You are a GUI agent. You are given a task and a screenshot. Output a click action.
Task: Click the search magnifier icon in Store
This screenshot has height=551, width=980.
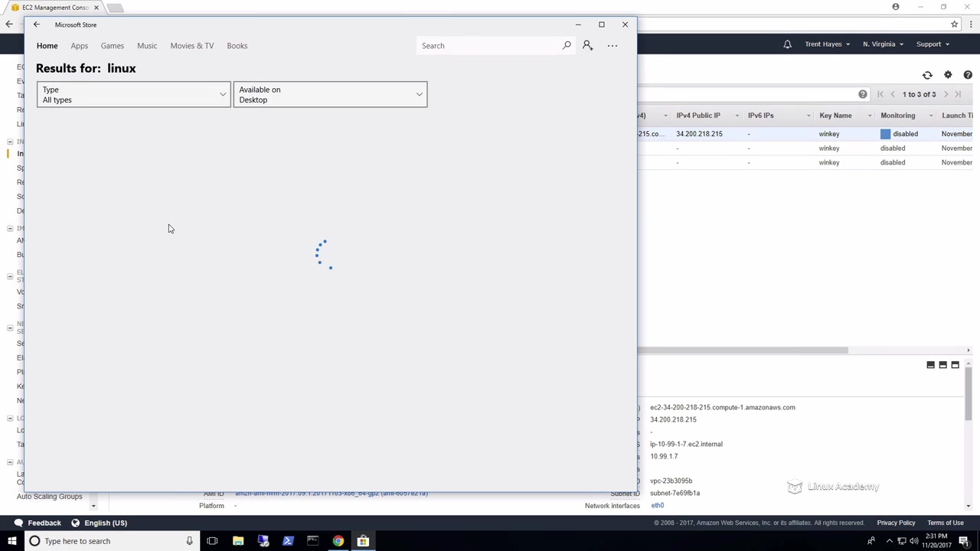pyautogui.click(x=567, y=46)
